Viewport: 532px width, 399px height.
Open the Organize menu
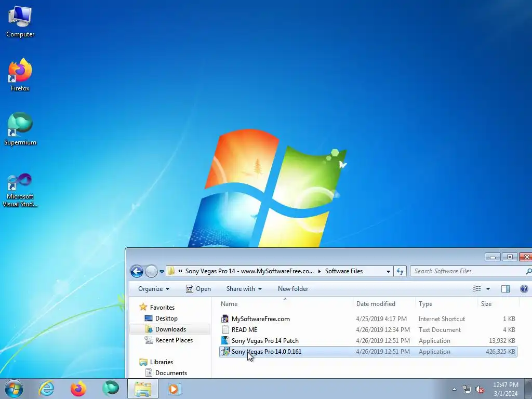point(154,289)
